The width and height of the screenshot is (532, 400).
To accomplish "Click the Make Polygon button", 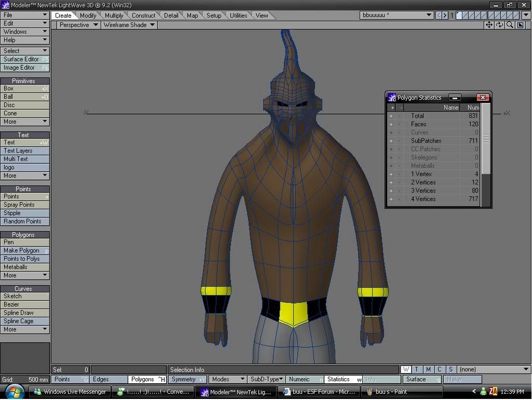I will coord(25,251).
